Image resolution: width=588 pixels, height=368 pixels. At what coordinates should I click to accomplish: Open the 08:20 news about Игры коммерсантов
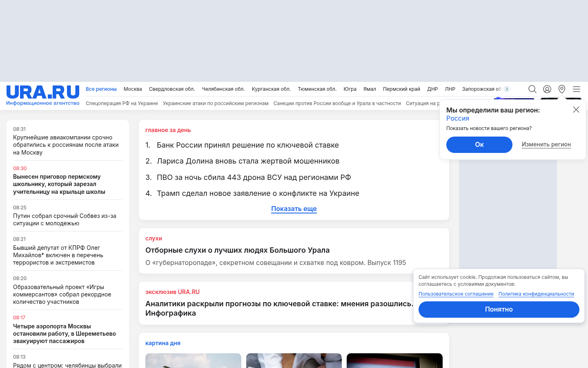coord(62,294)
